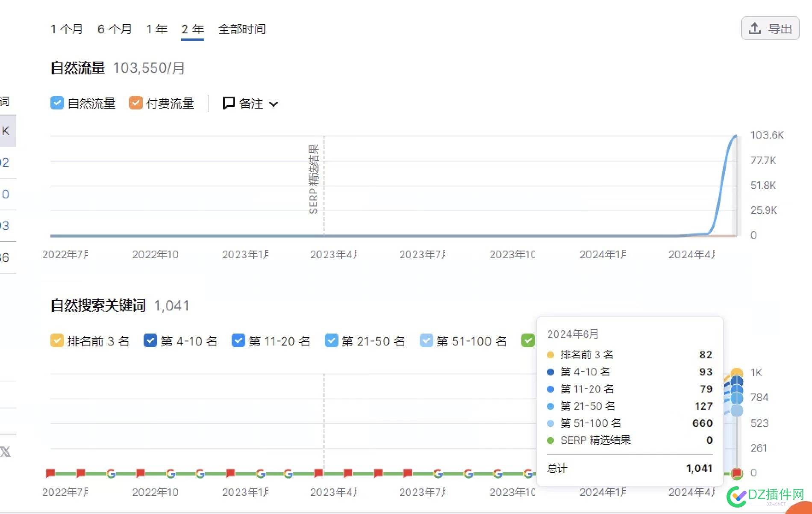
Task: Click the yellow top-3 data point on keywords chart
Action: 736,374
